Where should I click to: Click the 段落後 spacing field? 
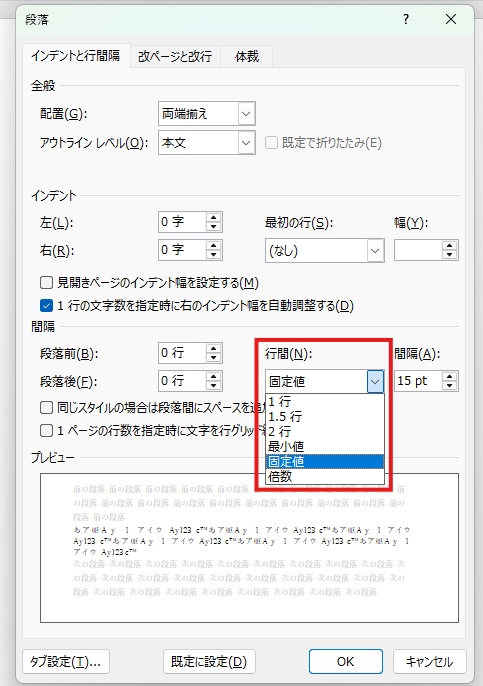tap(182, 381)
